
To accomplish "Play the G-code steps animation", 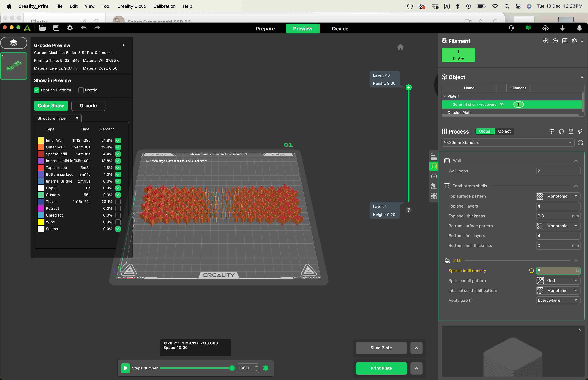I will (125, 368).
